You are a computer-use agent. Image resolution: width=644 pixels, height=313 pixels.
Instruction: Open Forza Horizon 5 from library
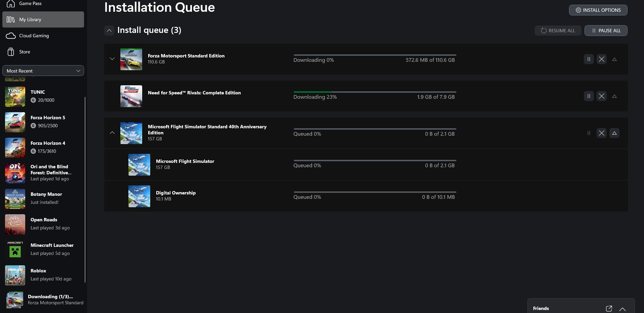tap(43, 122)
